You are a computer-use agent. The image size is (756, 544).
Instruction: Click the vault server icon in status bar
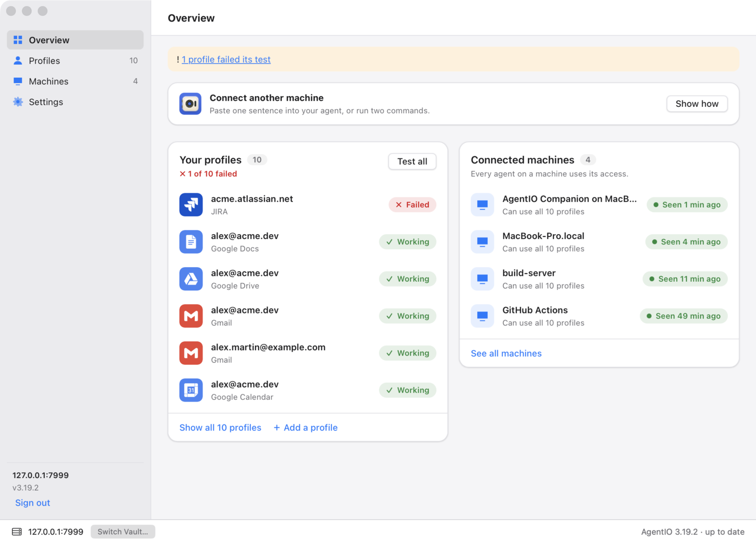pos(17,532)
